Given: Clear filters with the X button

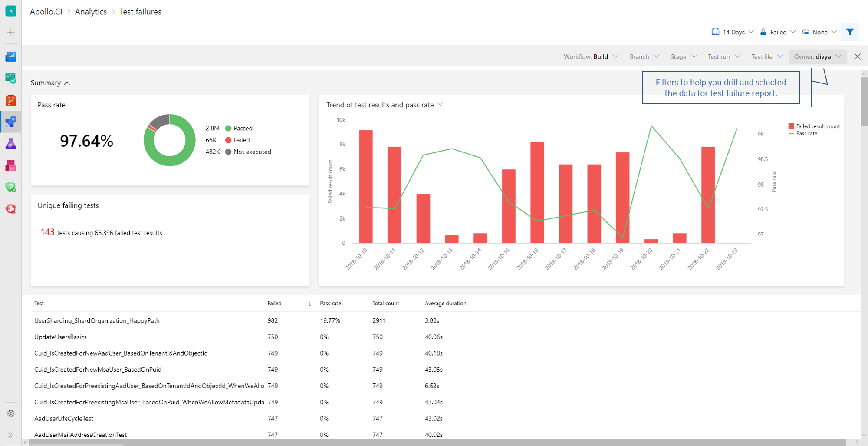Looking at the screenshot, I should 857,56.
